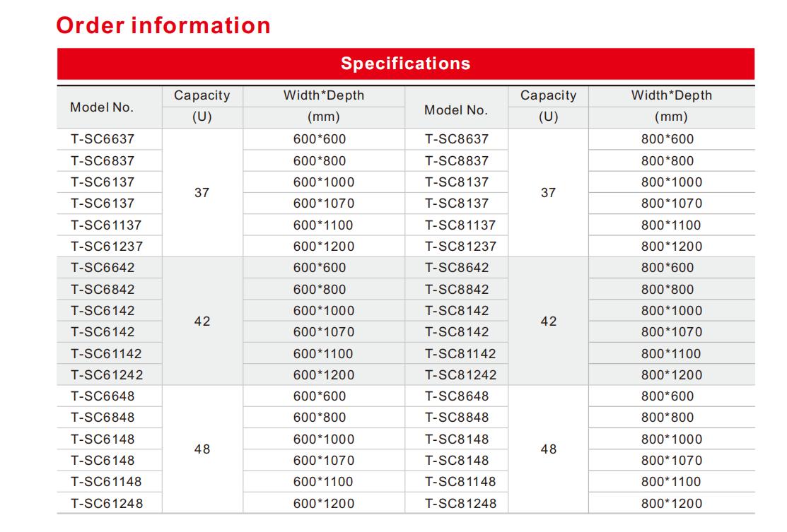Select model T-SC81248 cell
787x532 pixels.
tap(461, 503)
